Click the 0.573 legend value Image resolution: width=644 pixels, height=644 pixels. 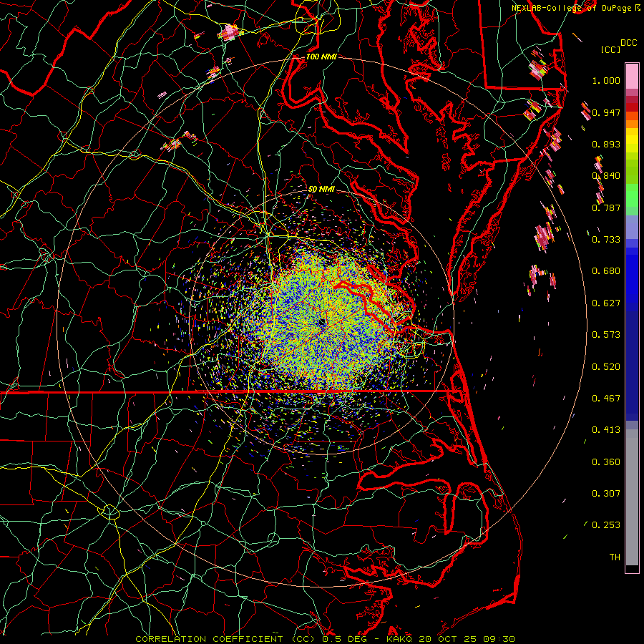606,335
